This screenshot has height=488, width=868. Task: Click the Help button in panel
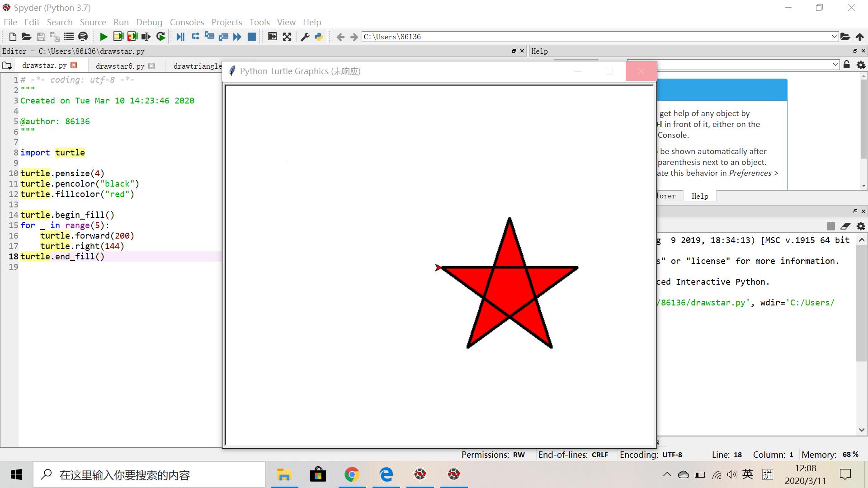point(699,196)
